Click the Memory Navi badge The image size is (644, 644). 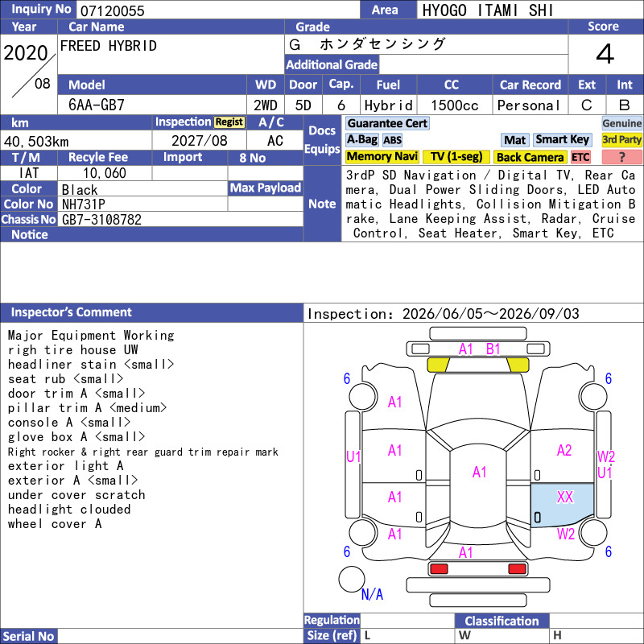(382, 156)
